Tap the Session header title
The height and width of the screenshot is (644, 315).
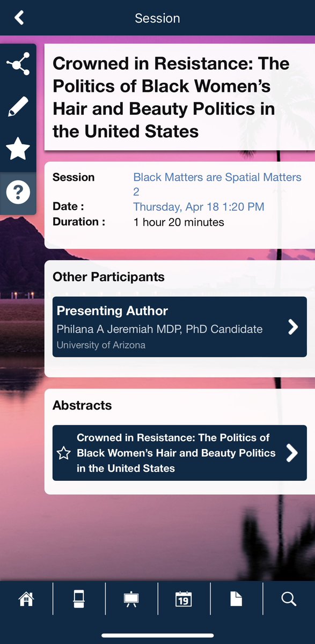tap(157, 18)
